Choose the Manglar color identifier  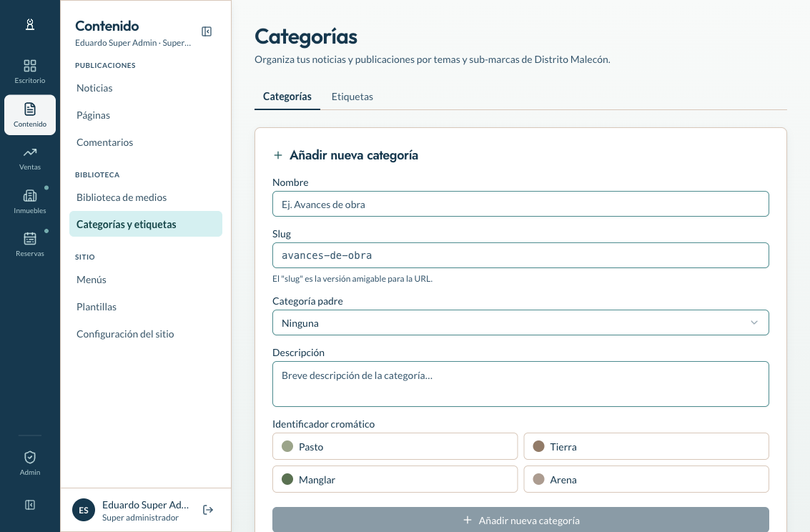395,479
